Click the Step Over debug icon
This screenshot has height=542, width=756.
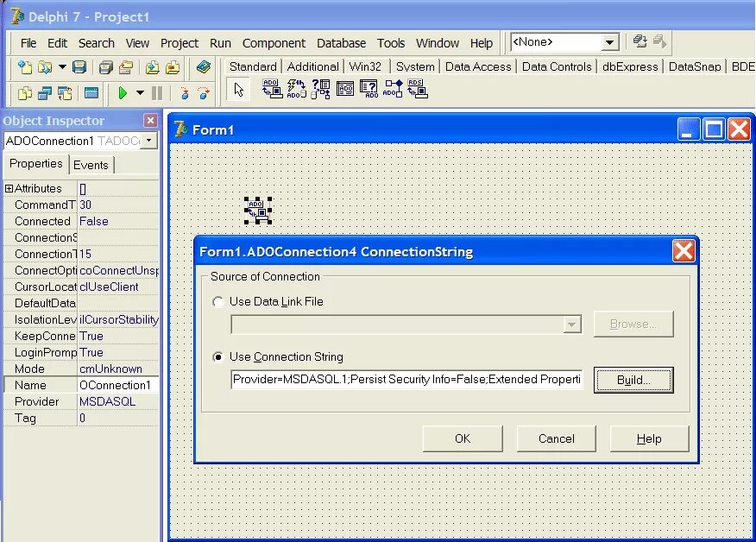click(x=204, y=92)
